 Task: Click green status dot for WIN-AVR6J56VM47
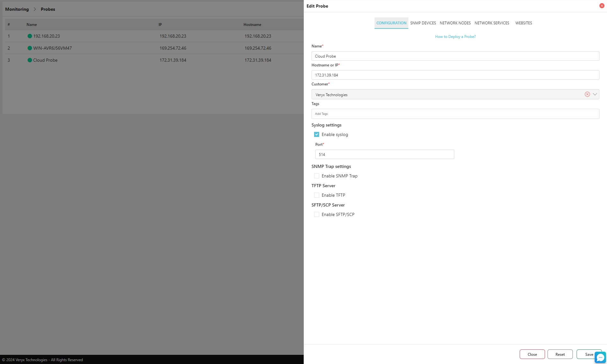pos(30,48)
